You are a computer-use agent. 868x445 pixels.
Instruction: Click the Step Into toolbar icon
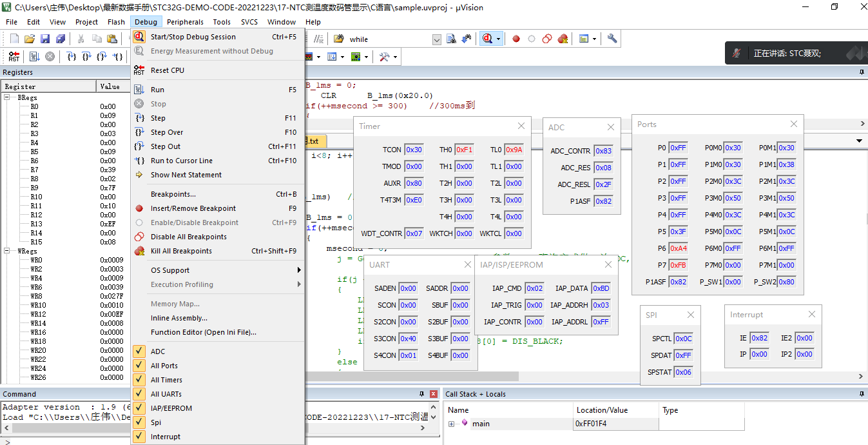click(72, 57)
